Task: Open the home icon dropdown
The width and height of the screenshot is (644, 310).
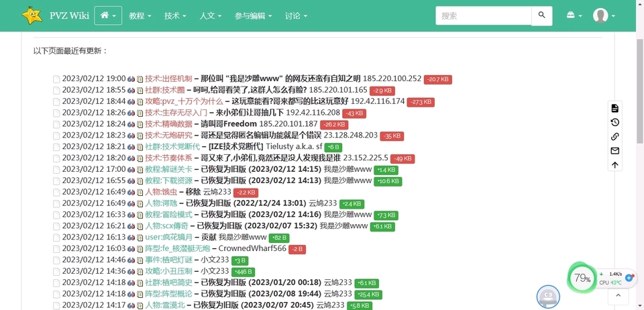Action: 108,15
